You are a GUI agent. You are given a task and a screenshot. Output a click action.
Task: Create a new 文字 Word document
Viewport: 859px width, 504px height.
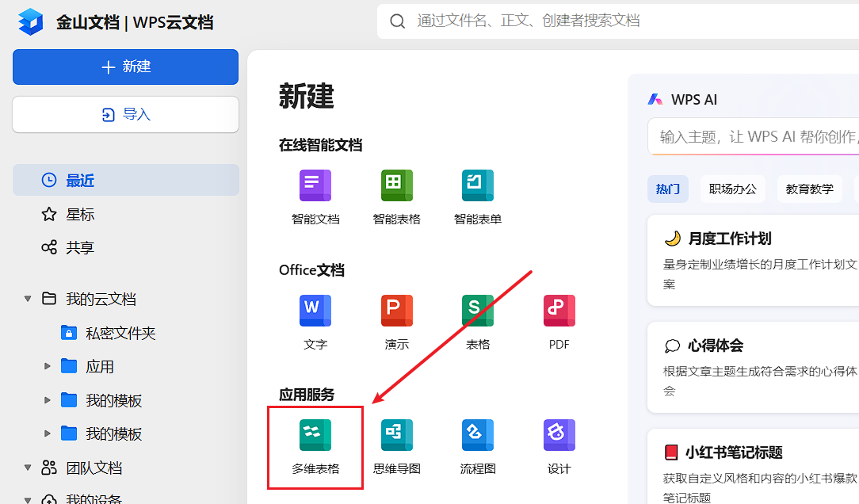(x=315, y=323)
